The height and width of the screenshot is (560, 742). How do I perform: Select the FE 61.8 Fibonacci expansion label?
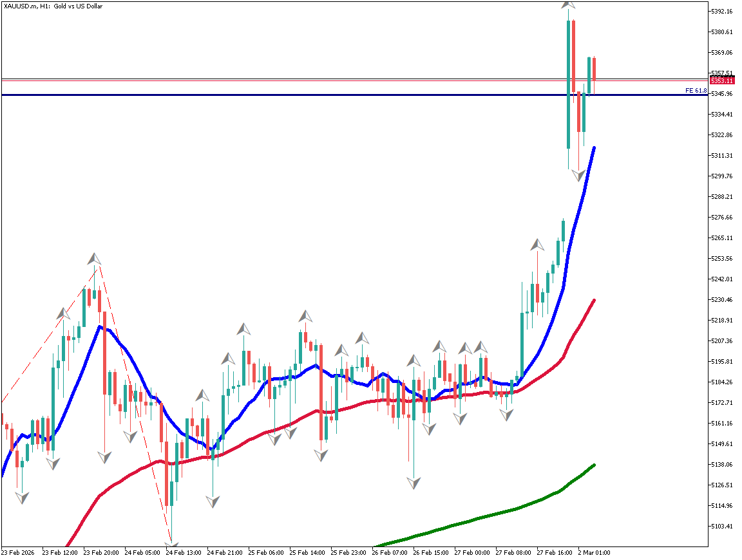(696, 91)
